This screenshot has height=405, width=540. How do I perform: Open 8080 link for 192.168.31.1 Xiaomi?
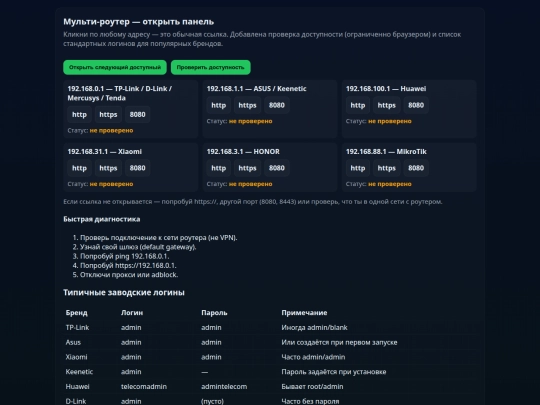tap(137, 168)
